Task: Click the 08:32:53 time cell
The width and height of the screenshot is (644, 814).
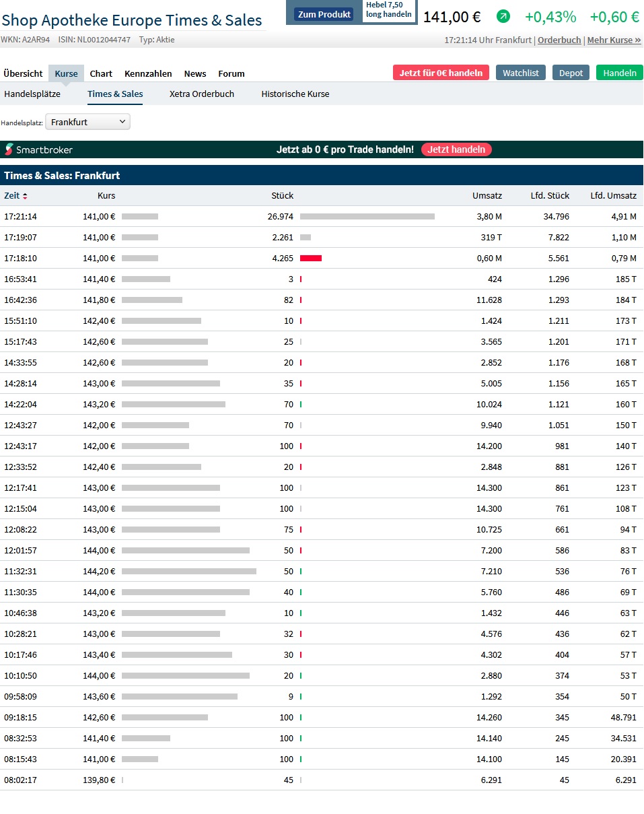Action: 20,739
